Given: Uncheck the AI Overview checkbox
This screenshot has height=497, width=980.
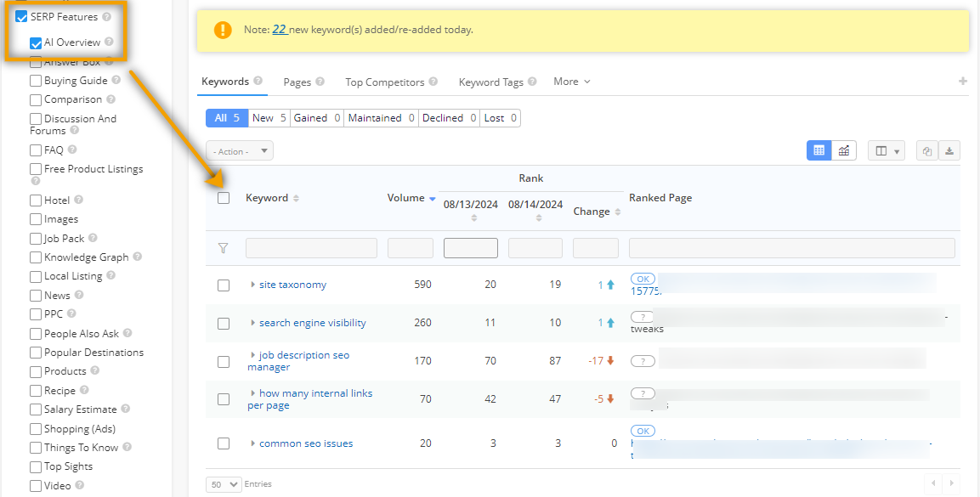Looking at the screenshot, I should tap(36, 43).
